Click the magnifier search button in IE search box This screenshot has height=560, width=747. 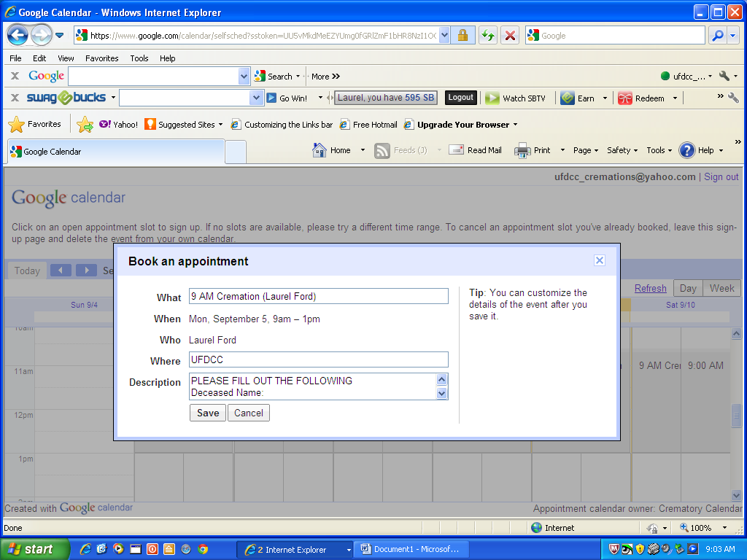[x=717, y=35]
